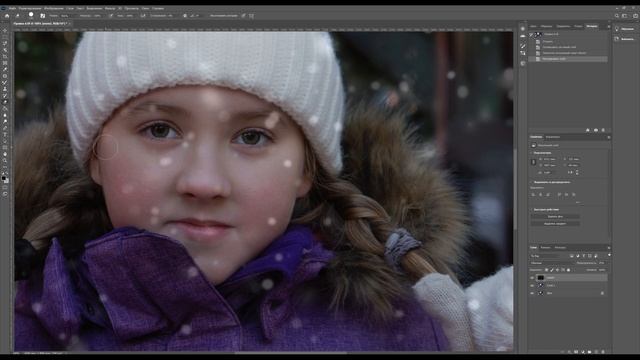Open the Libraries cloud icon in collapsed strip
This screenshot has width=640, height=360.
pos(617,39)
